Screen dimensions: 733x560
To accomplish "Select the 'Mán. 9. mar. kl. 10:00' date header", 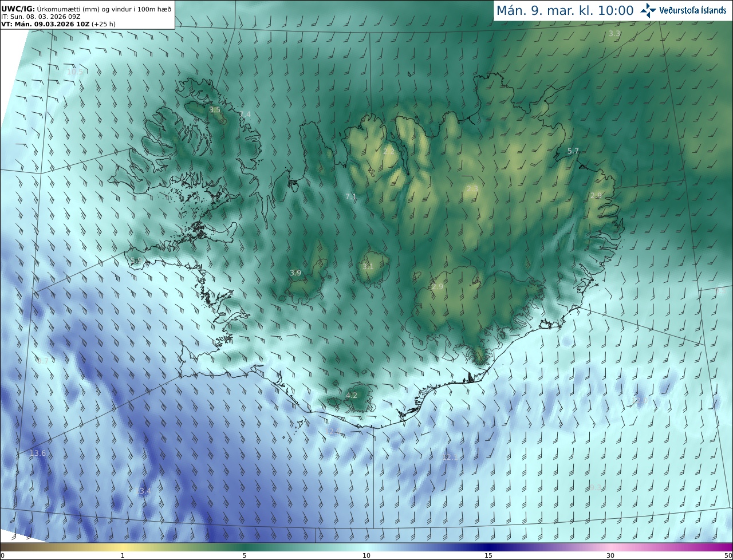I will 565,10.
